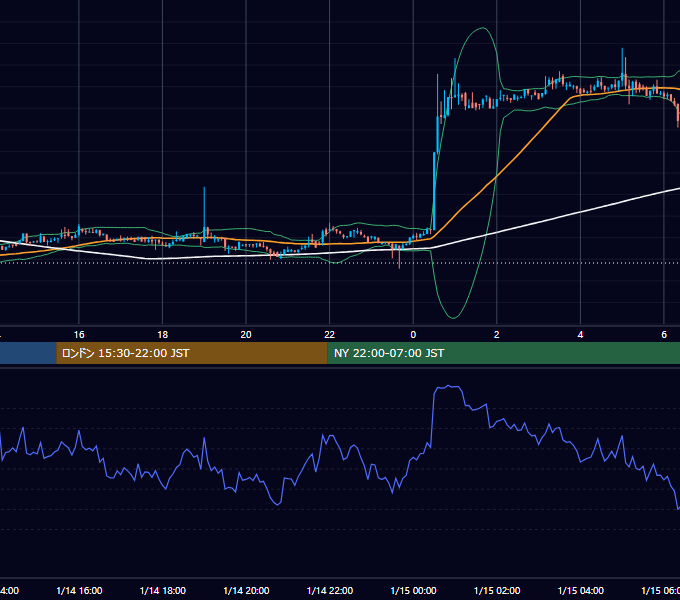Click the 4 hour axis label
The width and height of the screenshot is (680, 600).
pos(580,335)
